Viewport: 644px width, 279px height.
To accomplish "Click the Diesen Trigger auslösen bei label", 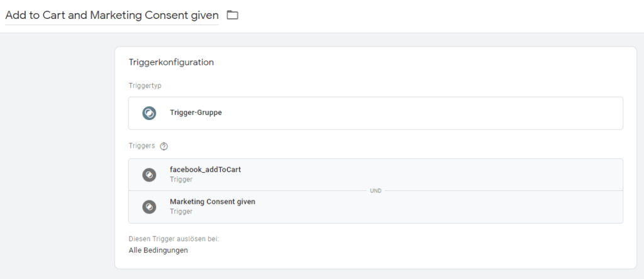I will pos(174,239).
